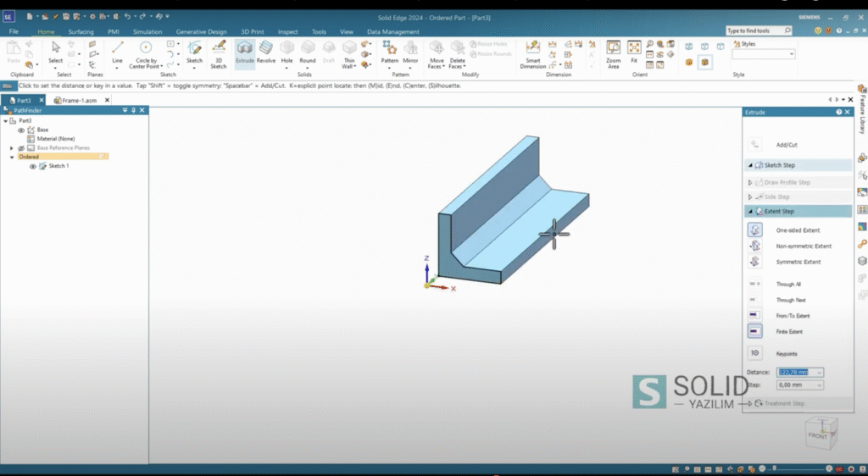
Task: Click the Part3 root tree item
Action: pyautogui.click(x=25, y=120)
